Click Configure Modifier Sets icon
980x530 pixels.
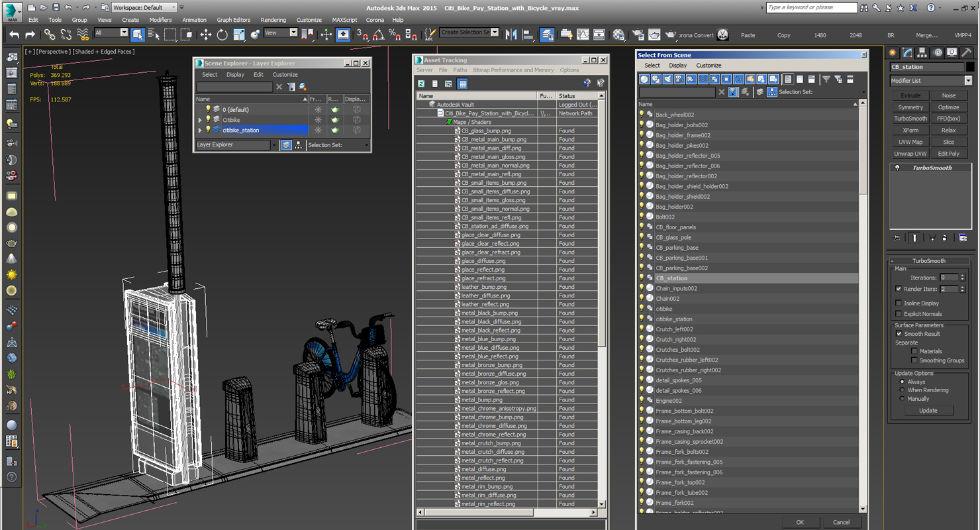(963, 238)
